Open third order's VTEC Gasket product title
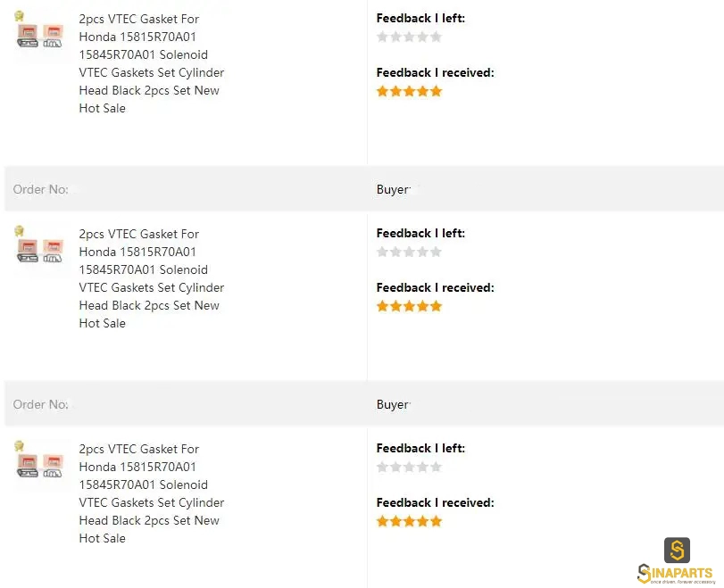This screenshot has width=724, height=588. (152, 493)
